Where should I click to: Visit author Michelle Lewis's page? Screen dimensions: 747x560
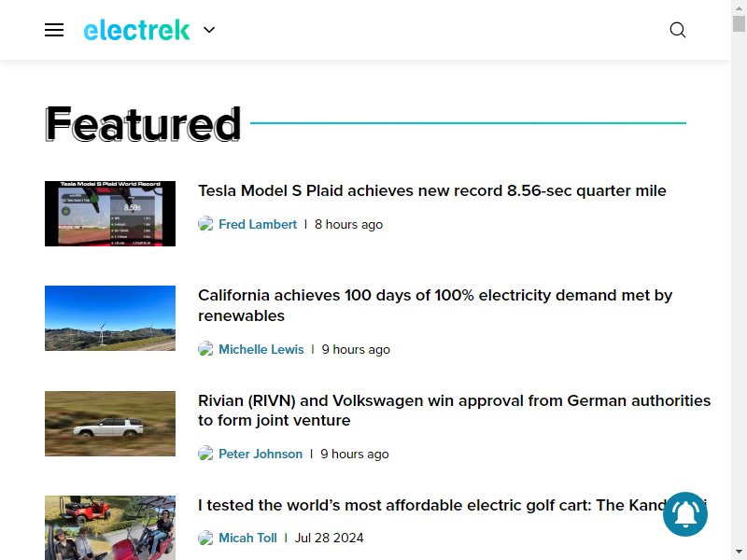click(x=261, y=349)
